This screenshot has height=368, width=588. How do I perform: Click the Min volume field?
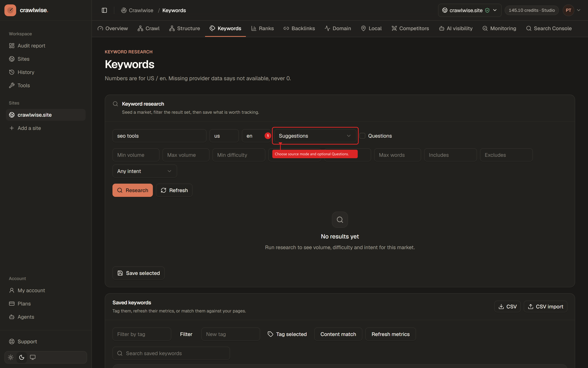pos(136,155)
